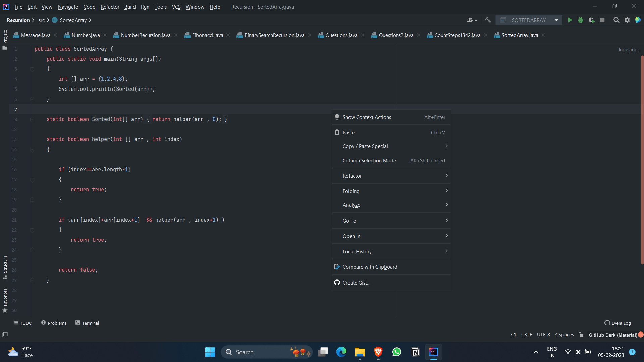644x362 pixels.
Task: Click the Stop square icon
Action: coord(602,20)
